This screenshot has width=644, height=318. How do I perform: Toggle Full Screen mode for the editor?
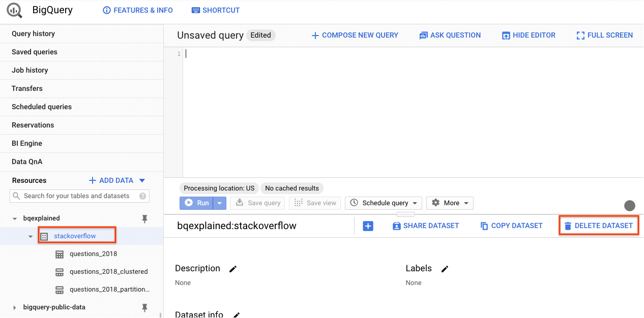pyautogui.click(x=604, y=35)
